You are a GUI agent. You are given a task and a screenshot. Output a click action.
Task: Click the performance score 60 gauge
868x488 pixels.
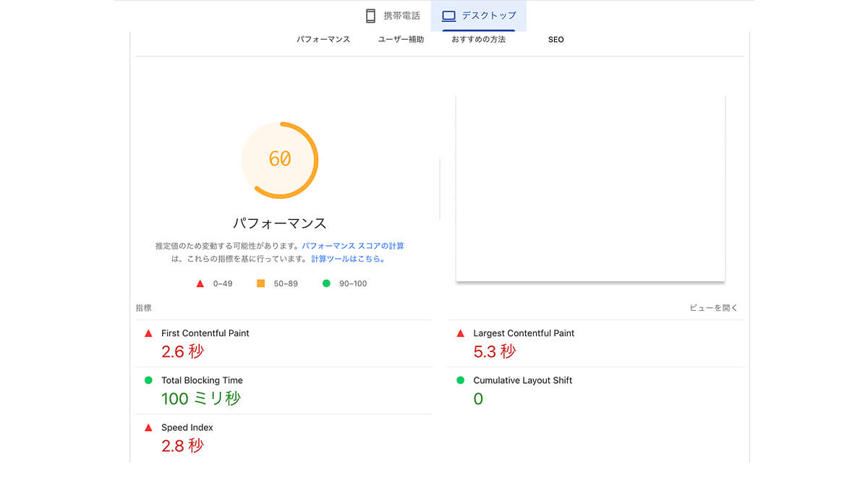point(280,160)
